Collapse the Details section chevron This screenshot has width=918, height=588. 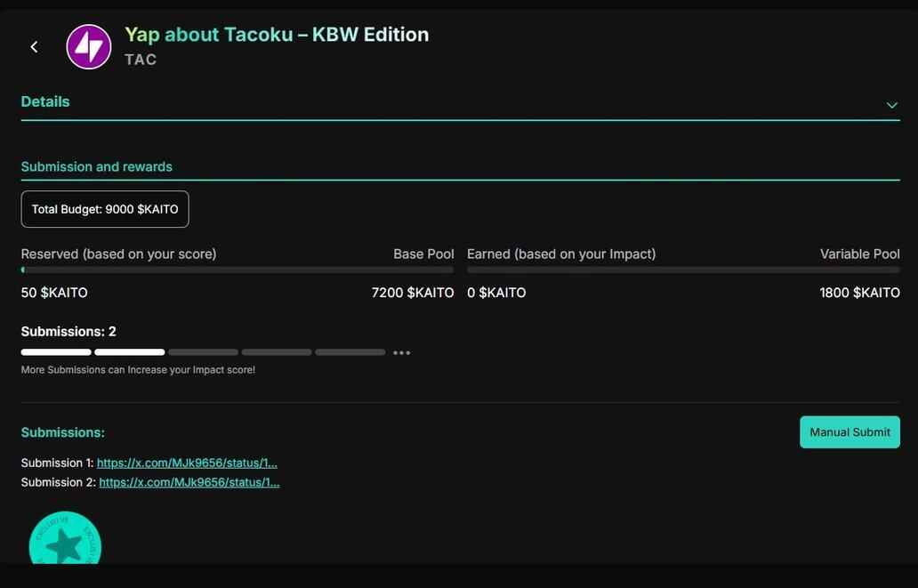(891, 106)
